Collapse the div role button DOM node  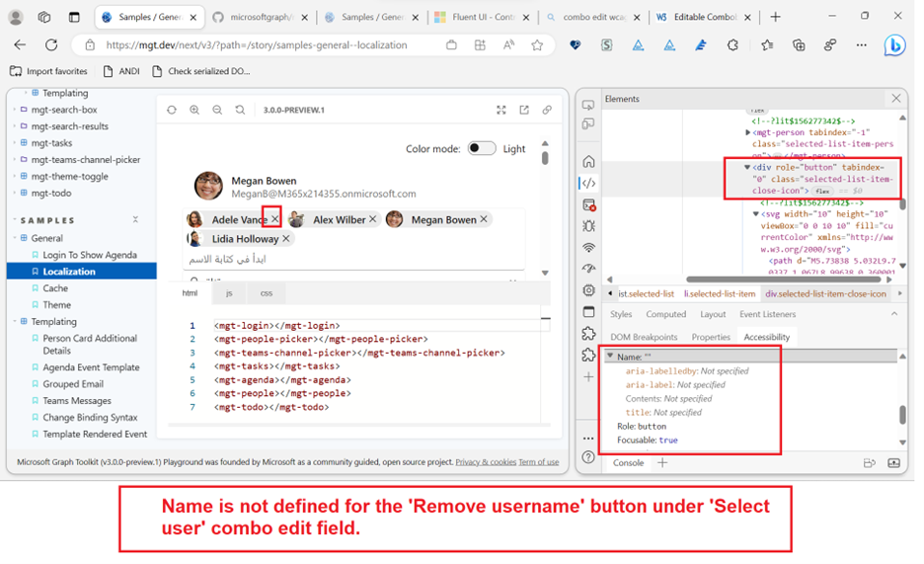click(x=747, y=167)
